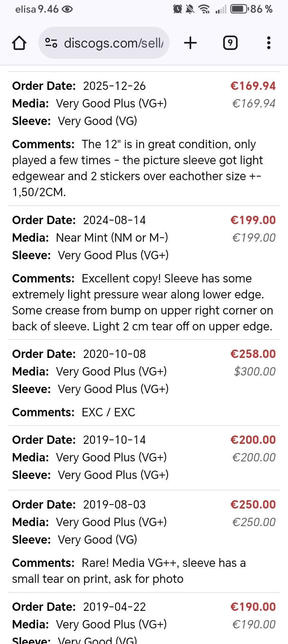Open the tab switcher showing 9 tabs
The width and height of the screenshot is (288, 644).
tap(230, 43)
